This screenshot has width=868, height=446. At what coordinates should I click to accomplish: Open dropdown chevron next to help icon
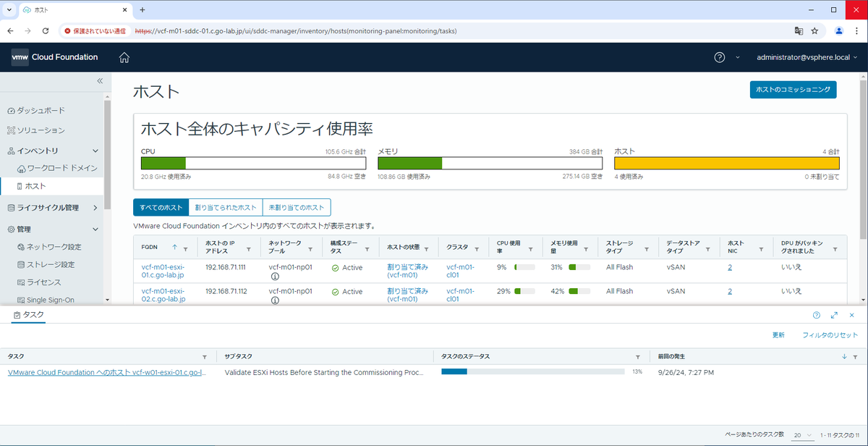click(x=738, y=57)
